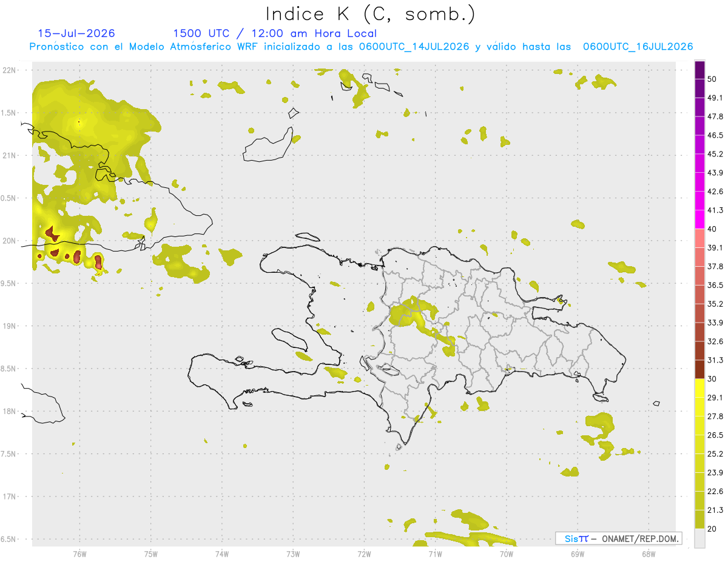Click "1500 UTC / 12:00 am Hora Local"
The width and height of the screenshot is (728, 562).
[x=275, y=33]
